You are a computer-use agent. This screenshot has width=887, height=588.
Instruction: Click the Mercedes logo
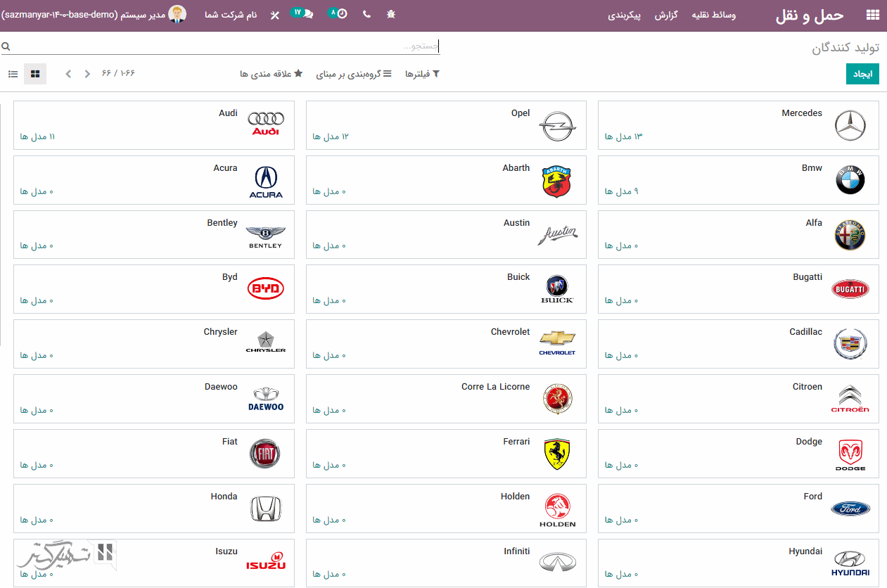pyautogui.click(x=850, y=126)
